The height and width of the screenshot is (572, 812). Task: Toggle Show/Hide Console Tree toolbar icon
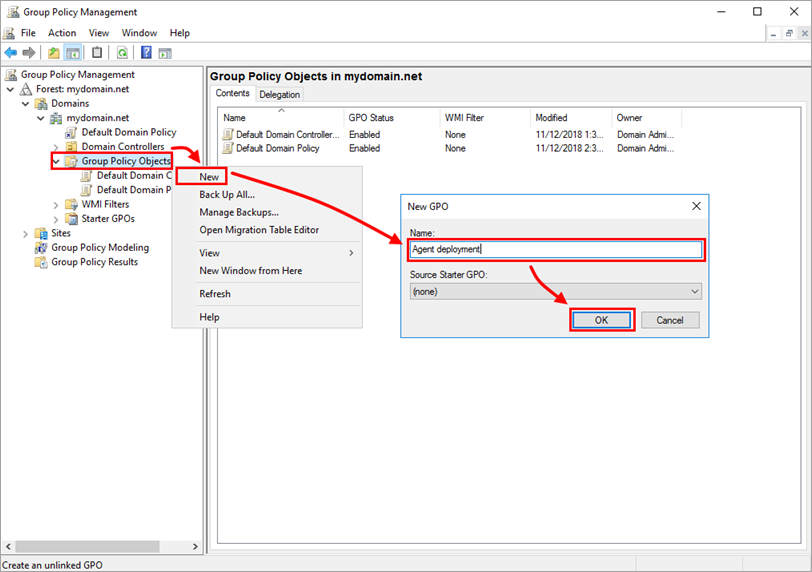tap(72, 53)
